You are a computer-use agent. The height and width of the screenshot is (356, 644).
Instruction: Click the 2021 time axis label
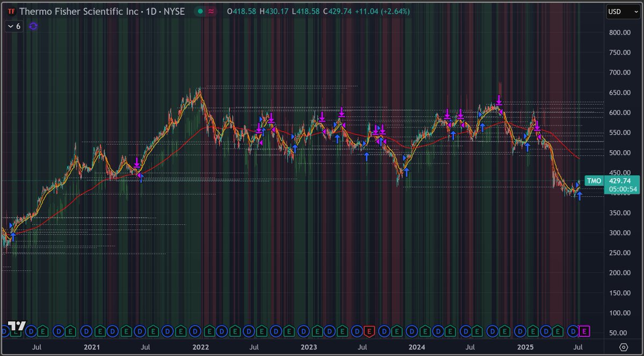[x=91, y=347]
